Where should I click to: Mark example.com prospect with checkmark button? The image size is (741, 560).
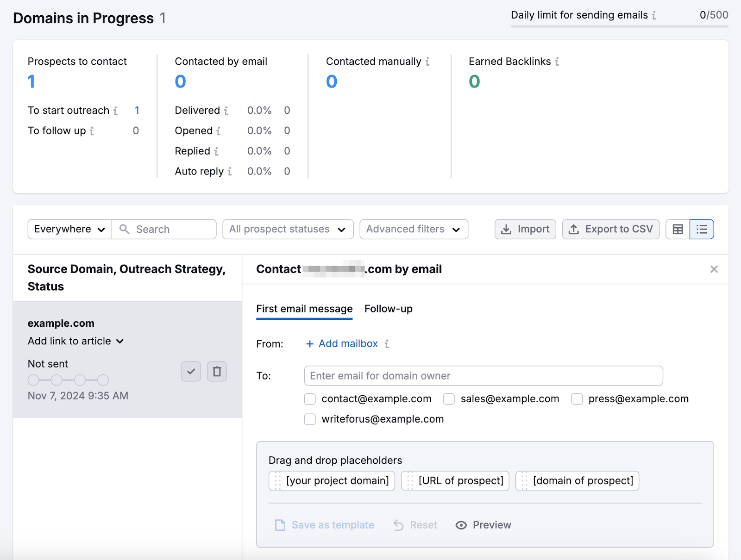coord(191,372)
